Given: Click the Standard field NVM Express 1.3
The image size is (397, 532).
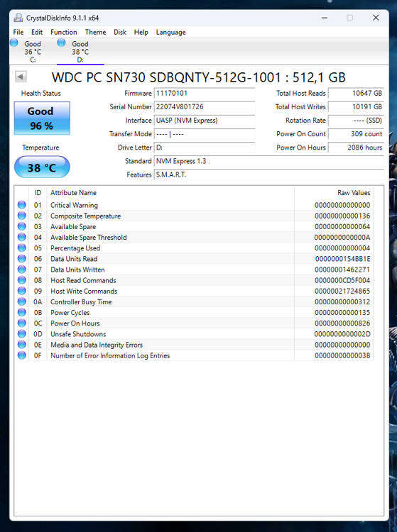Looking at the screenshot, I should click(x=269, y=161).
